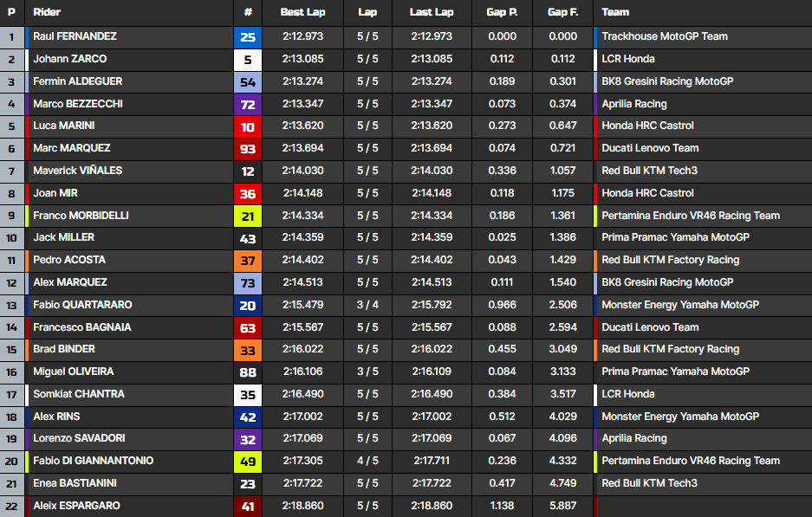Select the yellow number 21 badge
Viewport: 812px width, 517px height.
(x=248, y=216)
